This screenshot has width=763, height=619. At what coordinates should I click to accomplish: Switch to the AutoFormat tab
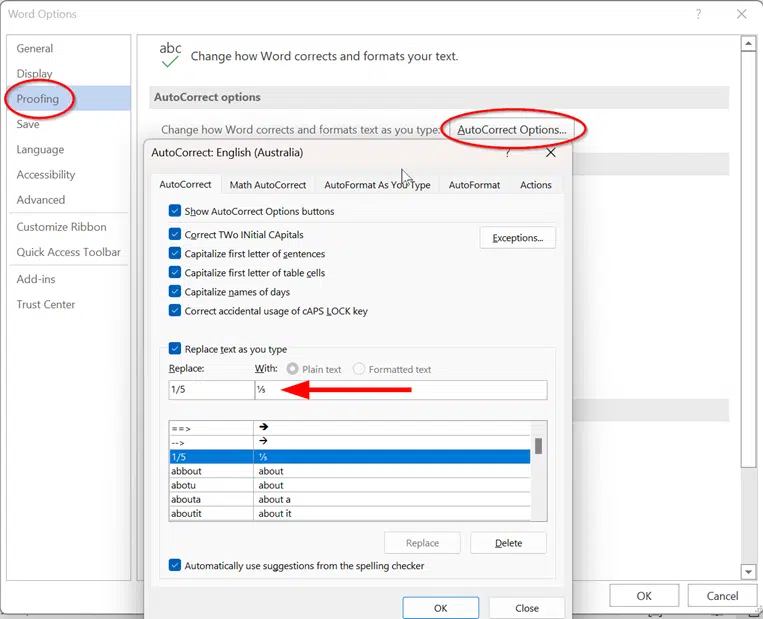(x=474, y=185)
